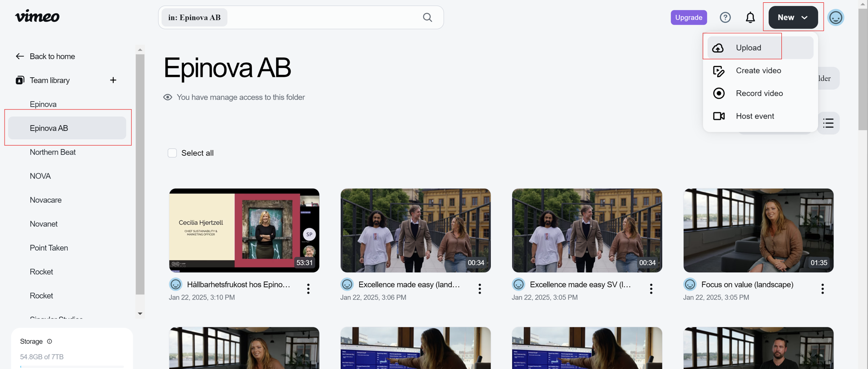The width and height of the screenshot is (868, 369).
Task: Open the Novanet folder
Action: coord(44,224)
